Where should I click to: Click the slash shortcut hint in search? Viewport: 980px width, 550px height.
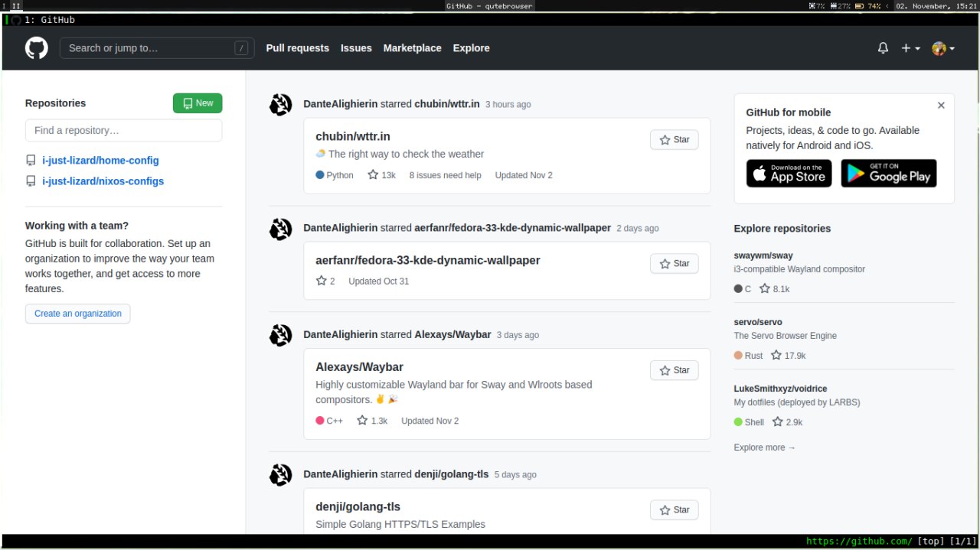pyautogui.click(x=241, y=48)
